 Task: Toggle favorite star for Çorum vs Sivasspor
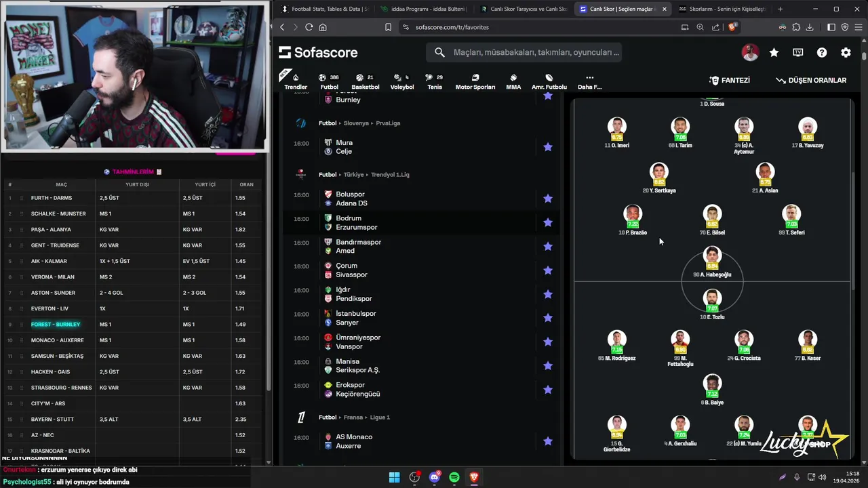click(x=548, y=270)
